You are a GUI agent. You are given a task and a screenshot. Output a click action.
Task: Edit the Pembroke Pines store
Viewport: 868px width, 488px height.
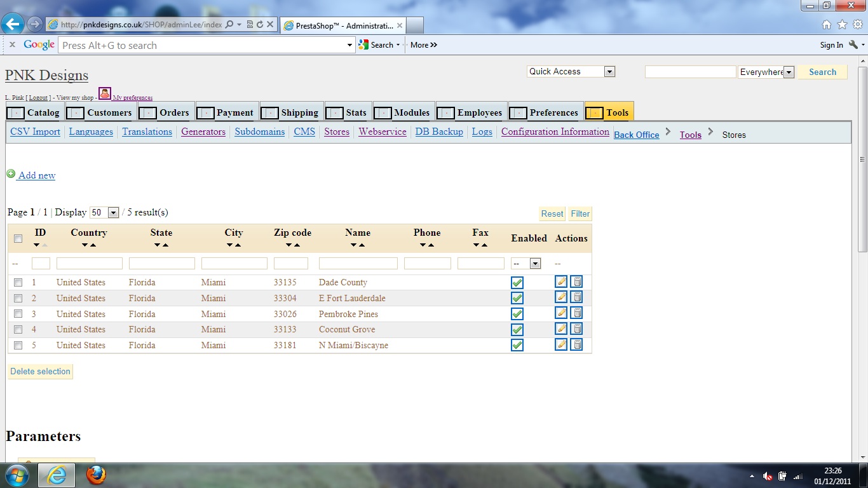coord(561,313)
